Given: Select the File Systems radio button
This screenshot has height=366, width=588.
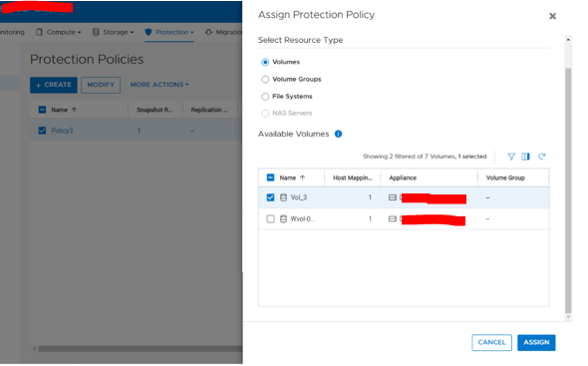Looking at the screenshot, I should click(265, 97).
